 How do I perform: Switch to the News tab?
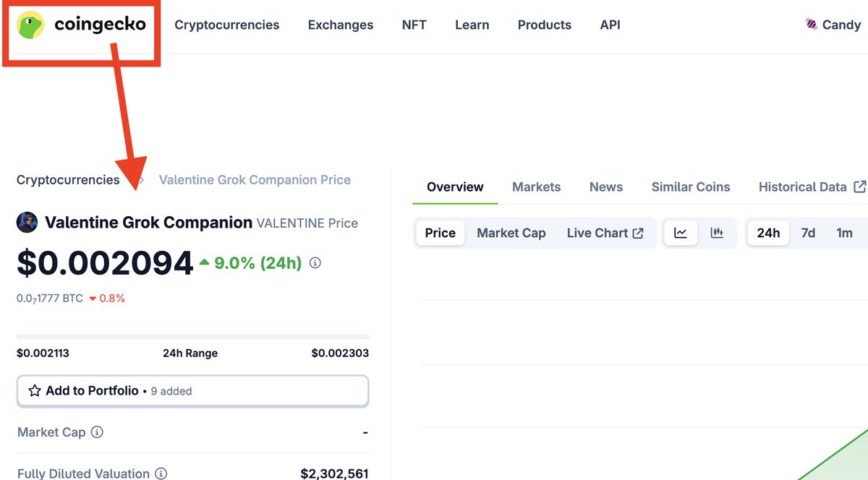pyautogui.click(x=606, y=187)
